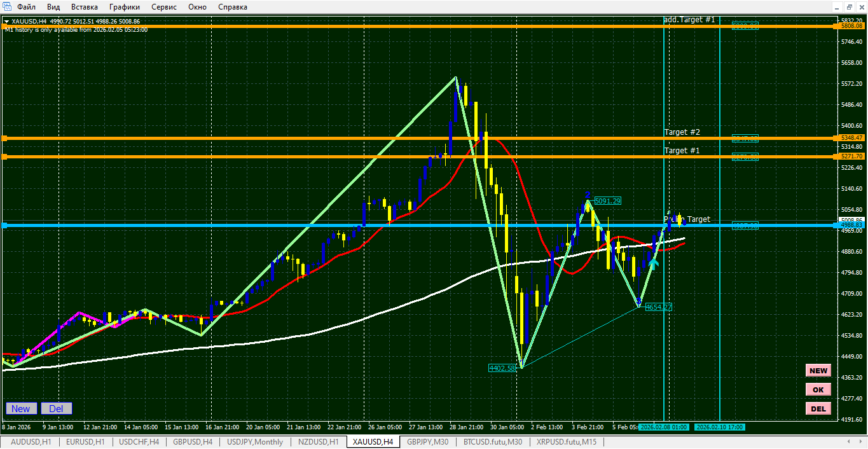This screenshot has height=449, width=868.
Task: Switch to the BTCUSD.futu,M30 chart tab
Action: click(x=493, y=442)
